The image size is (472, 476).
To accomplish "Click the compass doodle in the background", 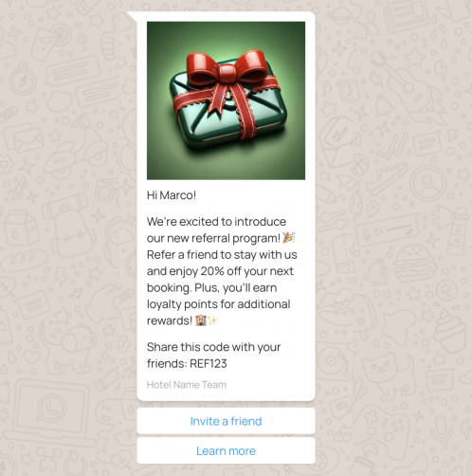I will point(23,79).
